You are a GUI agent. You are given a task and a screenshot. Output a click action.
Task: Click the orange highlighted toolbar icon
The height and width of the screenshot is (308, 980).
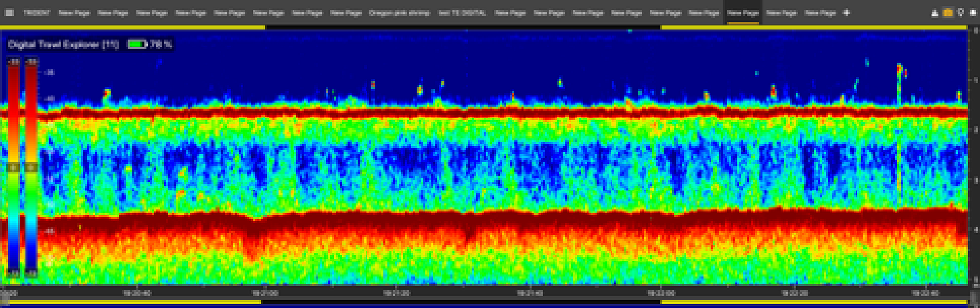click(x=948, y=13)
